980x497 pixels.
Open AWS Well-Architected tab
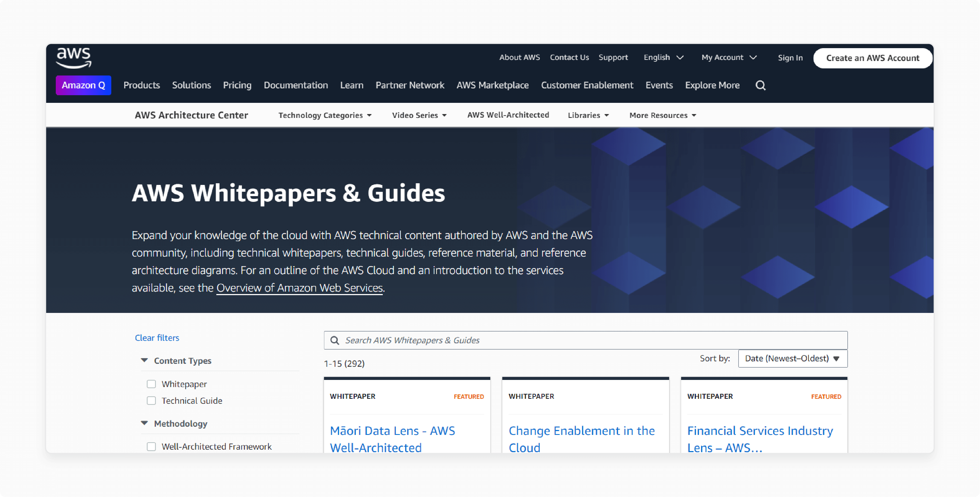click(x=508, y=115)
